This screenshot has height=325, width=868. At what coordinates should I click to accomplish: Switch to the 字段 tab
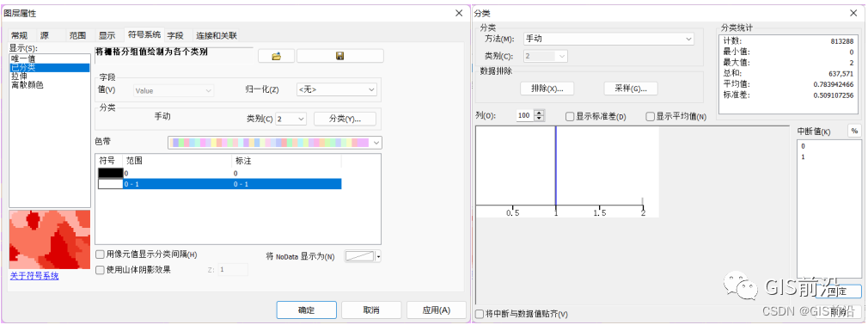coord(175,35)
